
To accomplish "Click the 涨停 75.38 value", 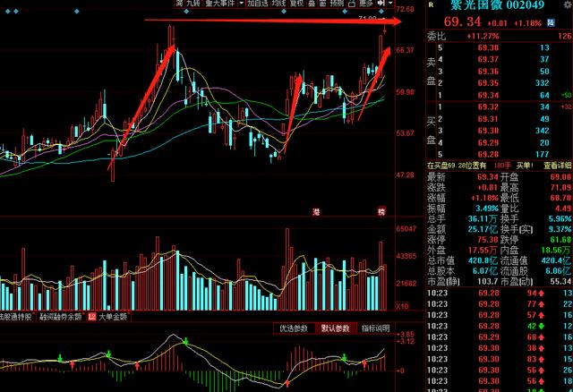I will pos(488,240).
